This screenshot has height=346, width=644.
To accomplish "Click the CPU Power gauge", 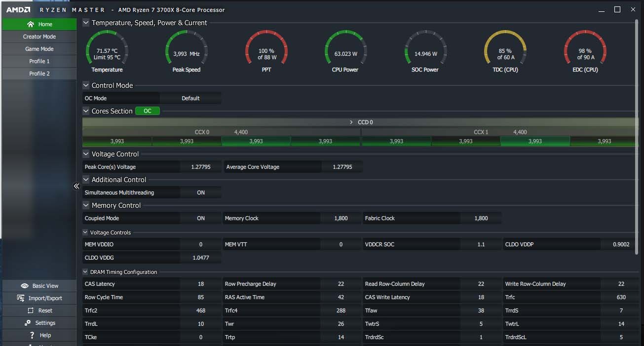I will click(x=345, y=51).
